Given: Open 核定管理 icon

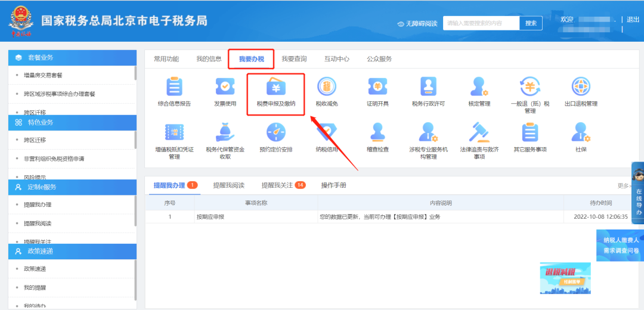Looking at the screenshot, I should tap(479, 86).
